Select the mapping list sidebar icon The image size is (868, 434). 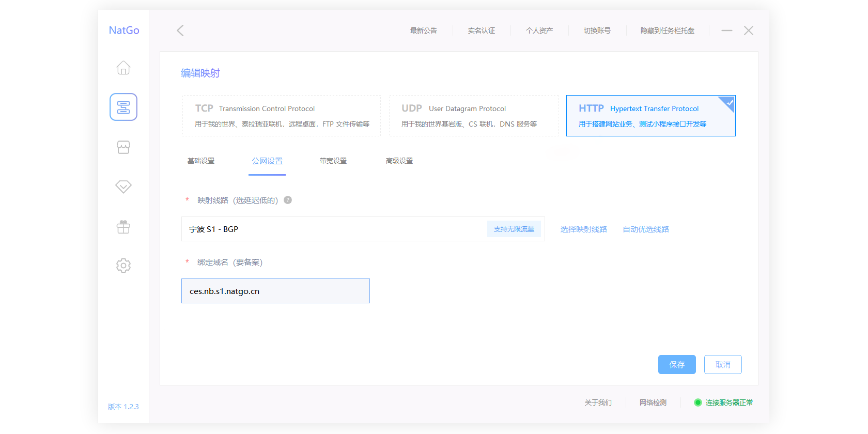123,107
